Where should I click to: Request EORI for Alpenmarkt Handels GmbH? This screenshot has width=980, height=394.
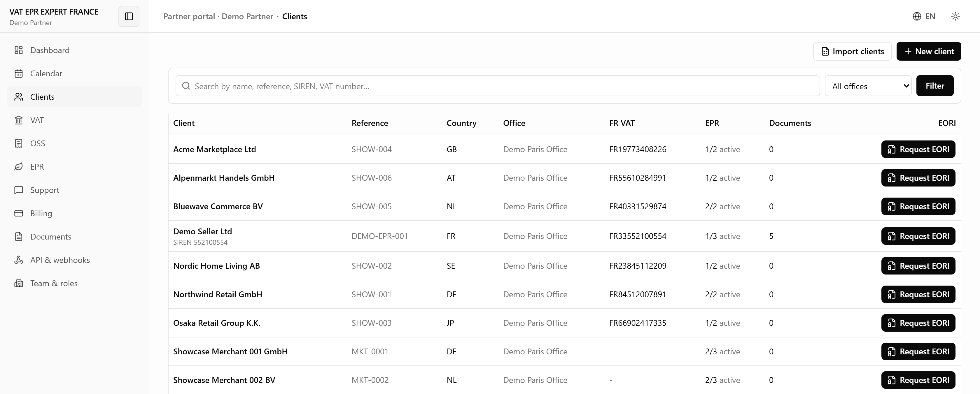(x=918, y=178)
